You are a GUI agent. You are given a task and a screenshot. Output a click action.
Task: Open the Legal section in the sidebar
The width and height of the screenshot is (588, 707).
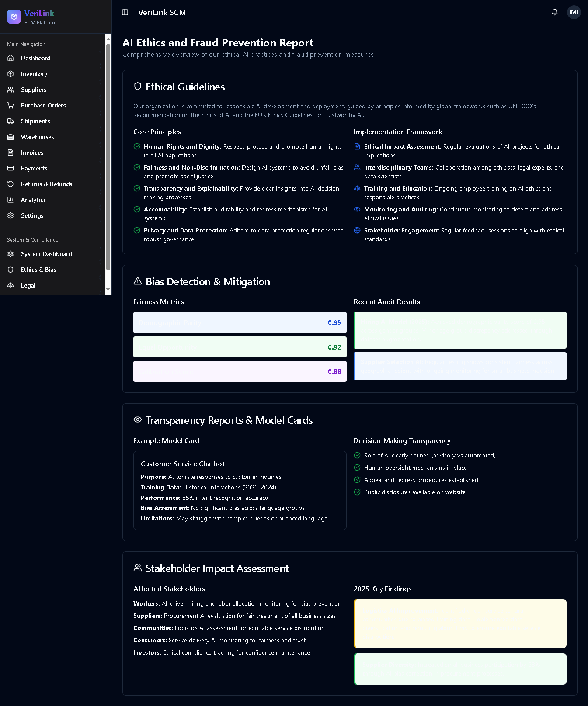(52, 285)
